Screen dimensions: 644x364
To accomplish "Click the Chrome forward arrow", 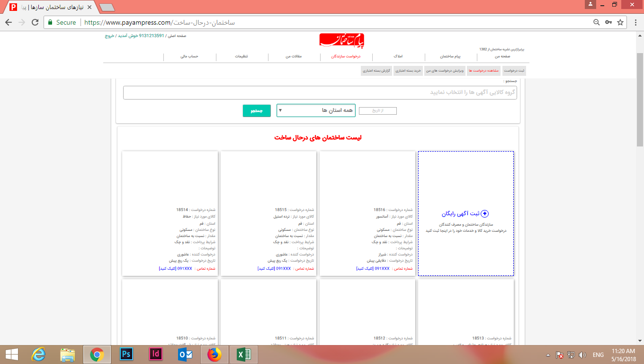I will click(x=21, y=22).
